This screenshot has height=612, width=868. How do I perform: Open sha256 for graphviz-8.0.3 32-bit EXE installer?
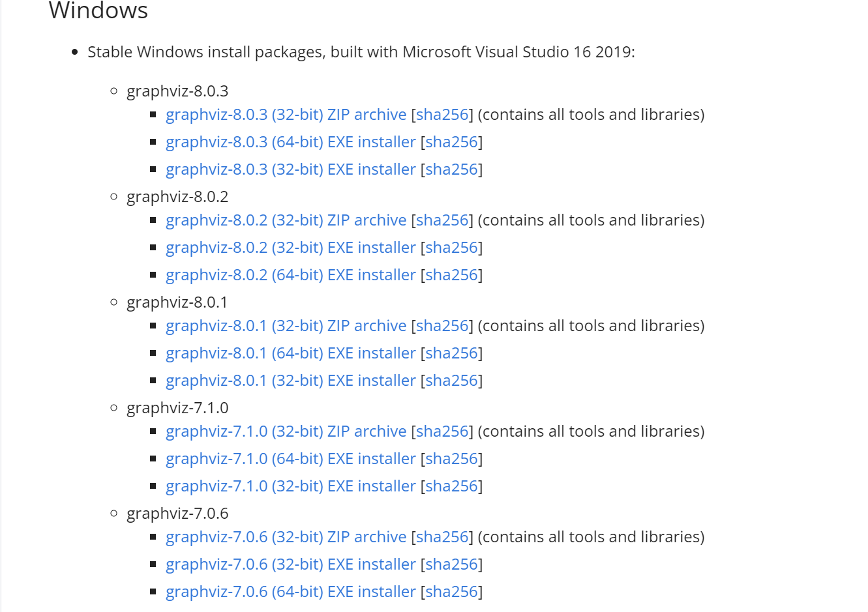[451, 169]
